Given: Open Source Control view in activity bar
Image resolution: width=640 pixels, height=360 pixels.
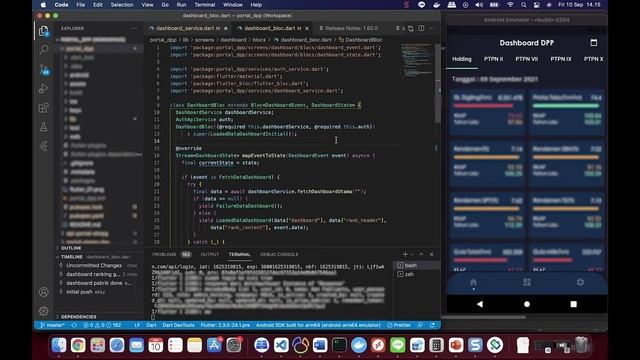Looking at the screenshot, I should point(44,69).
